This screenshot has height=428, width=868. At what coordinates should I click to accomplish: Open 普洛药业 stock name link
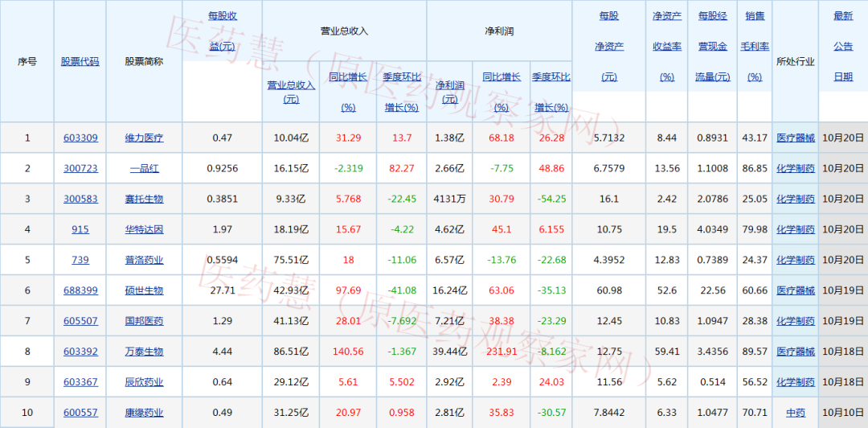click(x=145, y=260)
